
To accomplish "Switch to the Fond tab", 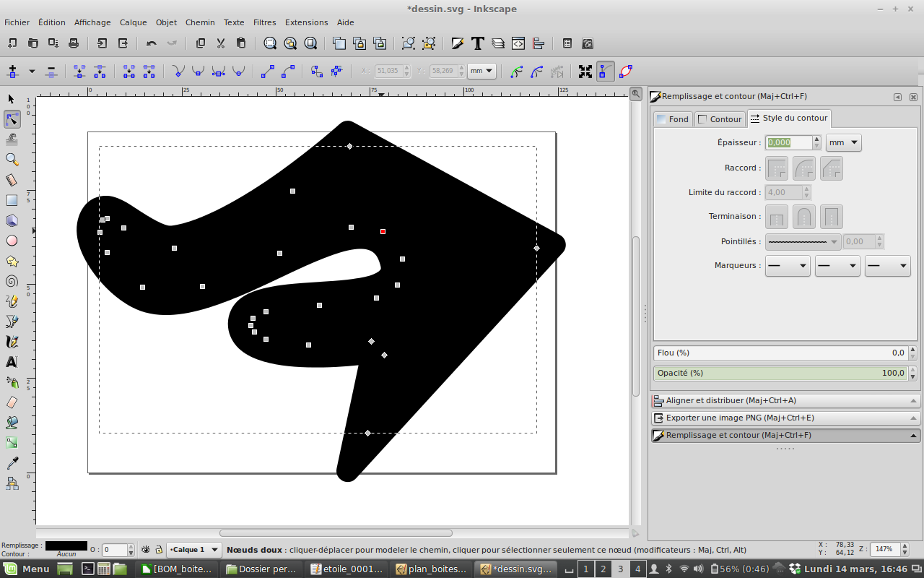I will pyautogui.click(x=672, y=119).
